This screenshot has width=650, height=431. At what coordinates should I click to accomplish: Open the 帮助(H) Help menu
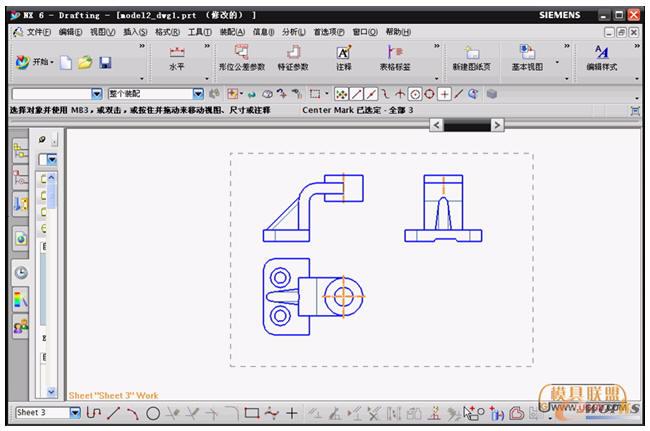pyautogui.click(x=398, y=32)
